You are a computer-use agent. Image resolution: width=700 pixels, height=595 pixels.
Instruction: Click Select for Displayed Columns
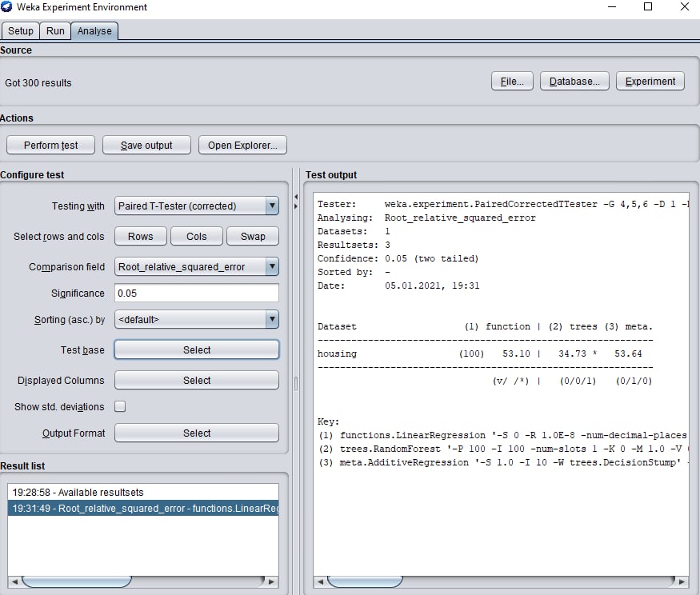197,381
